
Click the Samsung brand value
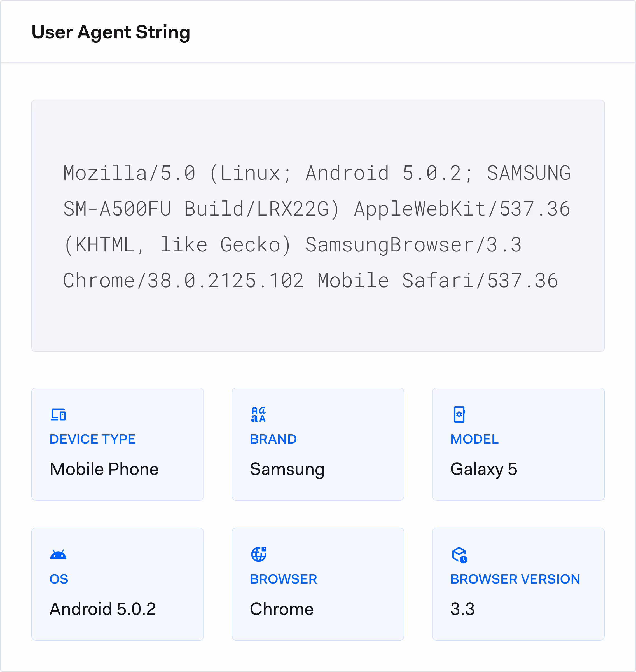tap(287, 470)
